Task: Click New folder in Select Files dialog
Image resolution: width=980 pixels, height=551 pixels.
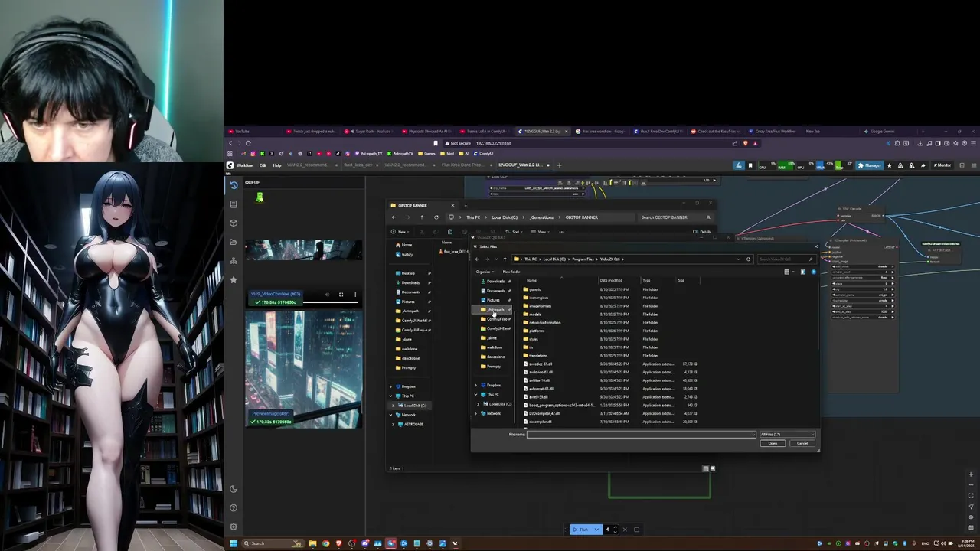Action: (x=511, y=272)
